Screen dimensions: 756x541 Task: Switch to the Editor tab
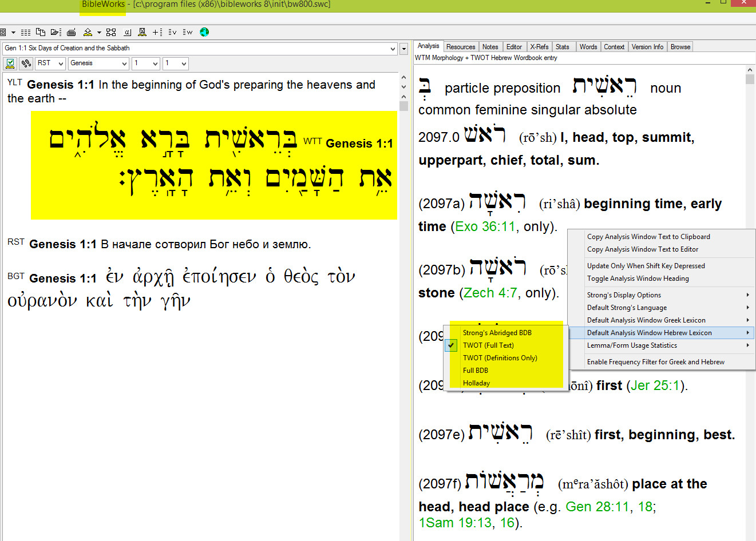tap(514, 47)
